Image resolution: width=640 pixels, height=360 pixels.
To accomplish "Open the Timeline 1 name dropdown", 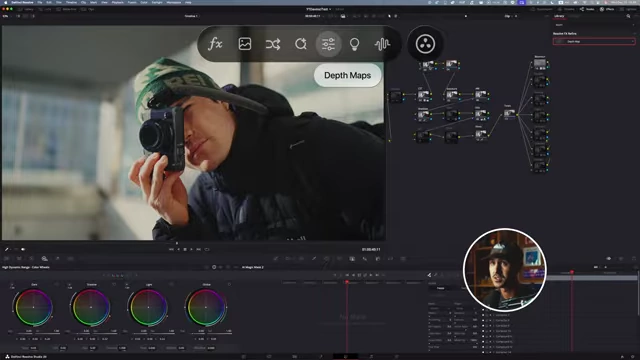I will (x=192, y=16).
